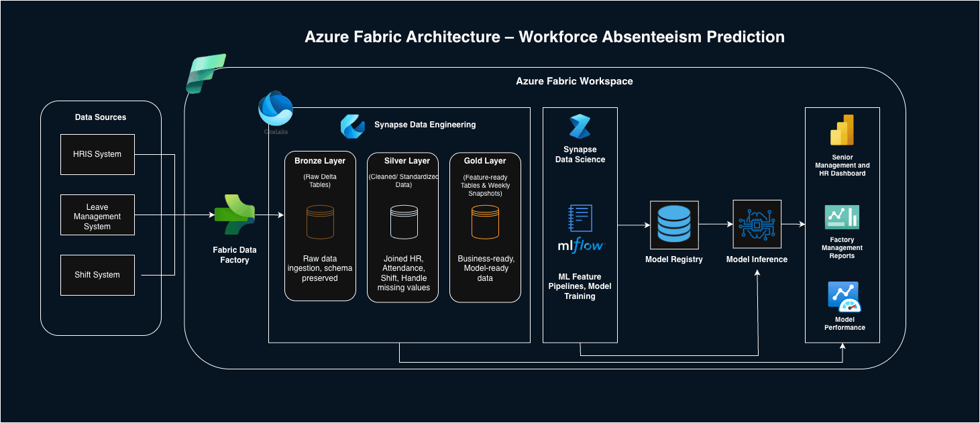Click the diagram title Azure Fabric Architecture
Screen dimensions: 980x423
point(545,36)
